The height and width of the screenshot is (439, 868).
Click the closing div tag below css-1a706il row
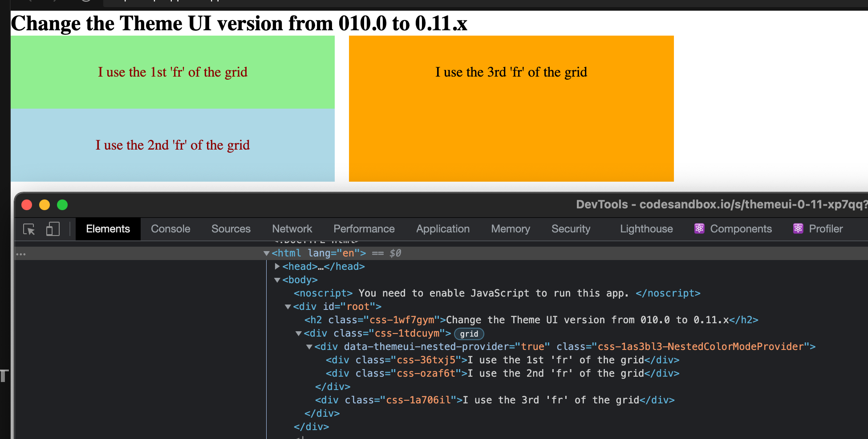tap(322, 414)
